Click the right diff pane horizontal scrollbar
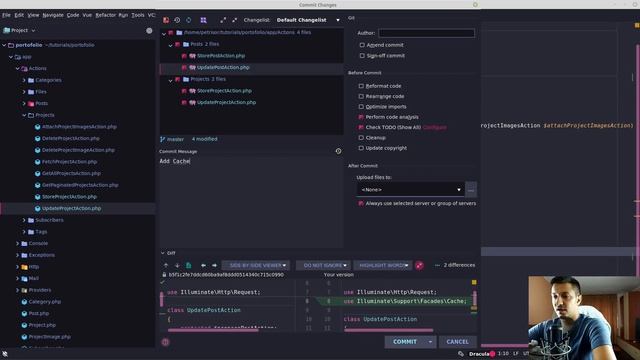 pyautogui.click(x=388, y=330)
